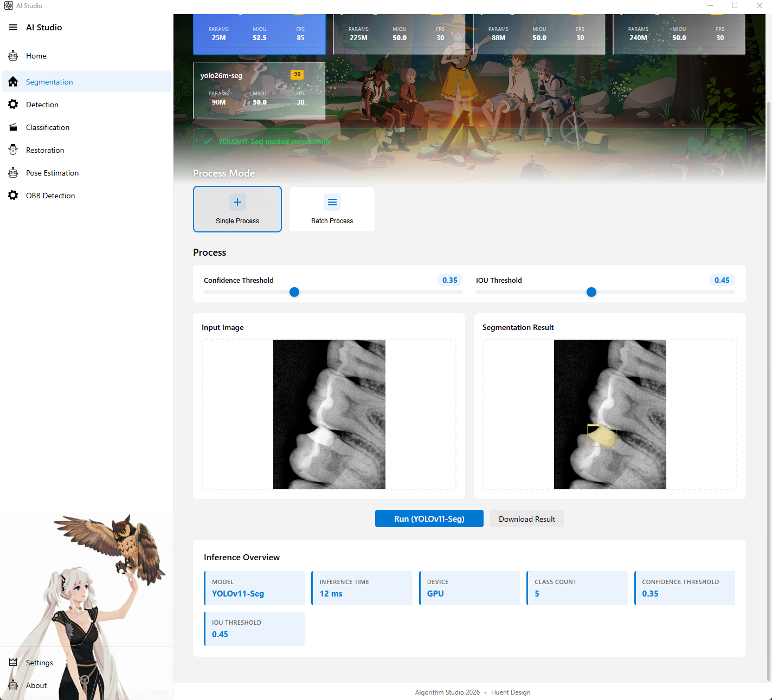
Task: Go to the Segmentation page
Action: 49,82
